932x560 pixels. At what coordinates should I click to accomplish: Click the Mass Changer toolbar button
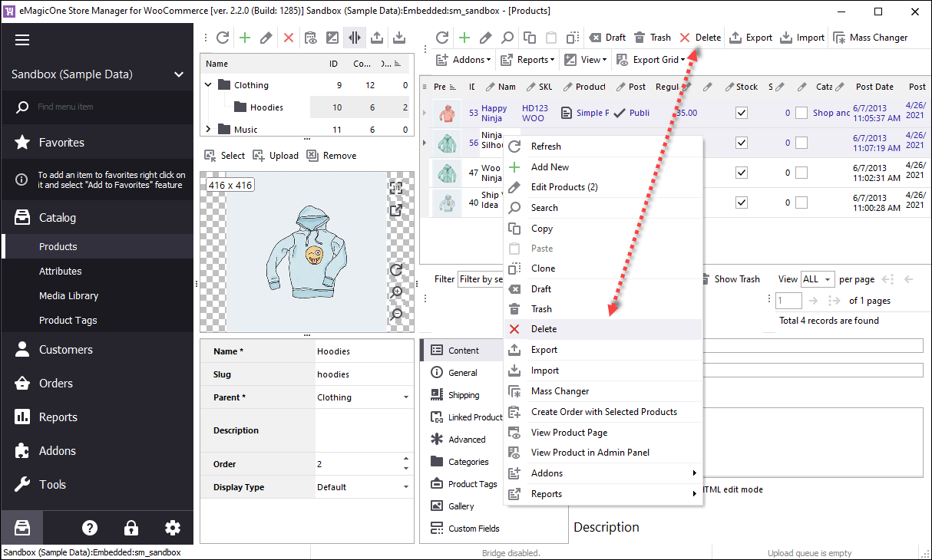point(870,38)
